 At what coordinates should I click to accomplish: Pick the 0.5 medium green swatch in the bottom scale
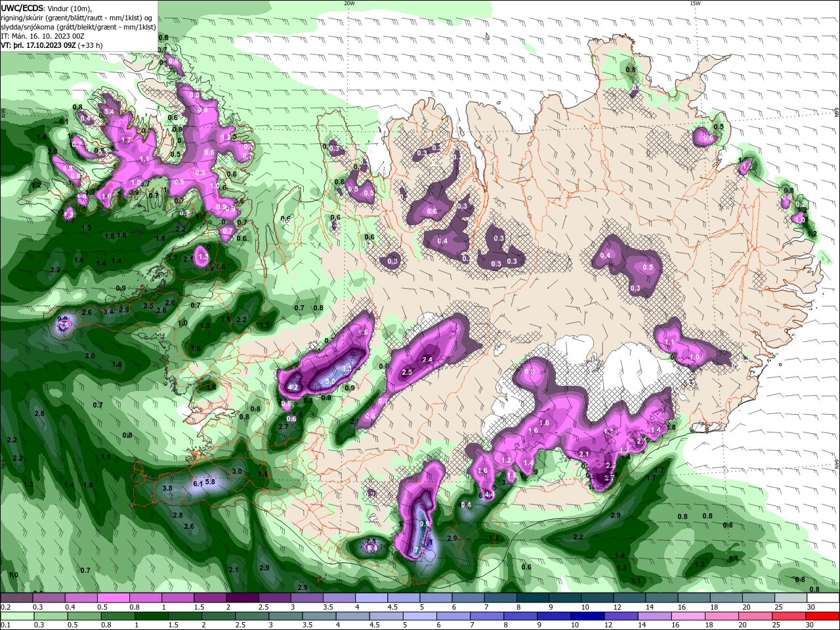pyautogui.click(x=83, y=616)
